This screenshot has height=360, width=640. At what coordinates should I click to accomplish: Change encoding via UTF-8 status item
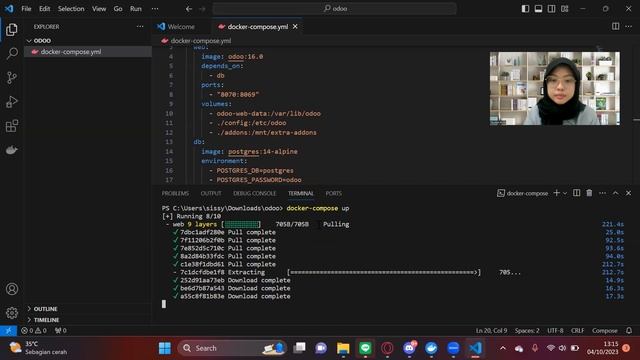coord(555,331)
